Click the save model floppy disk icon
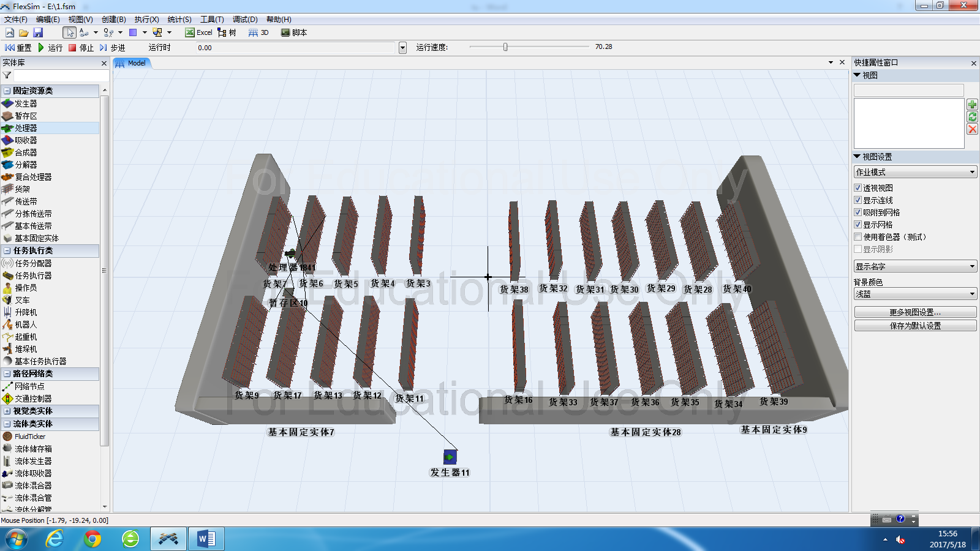Image resolution: width=980 pixels, height=551 pixels. click(38, 32)
